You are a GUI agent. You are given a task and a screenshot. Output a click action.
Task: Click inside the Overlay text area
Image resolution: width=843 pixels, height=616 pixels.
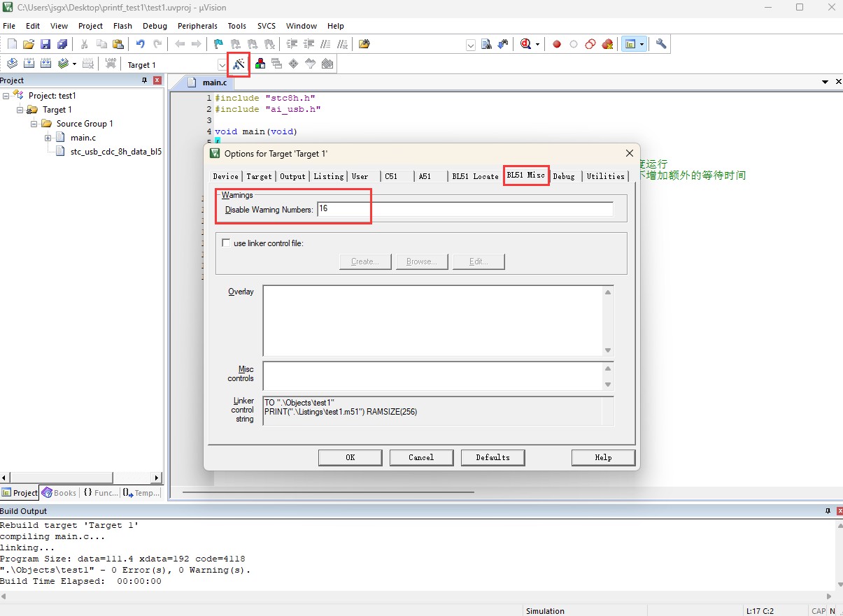432,320
